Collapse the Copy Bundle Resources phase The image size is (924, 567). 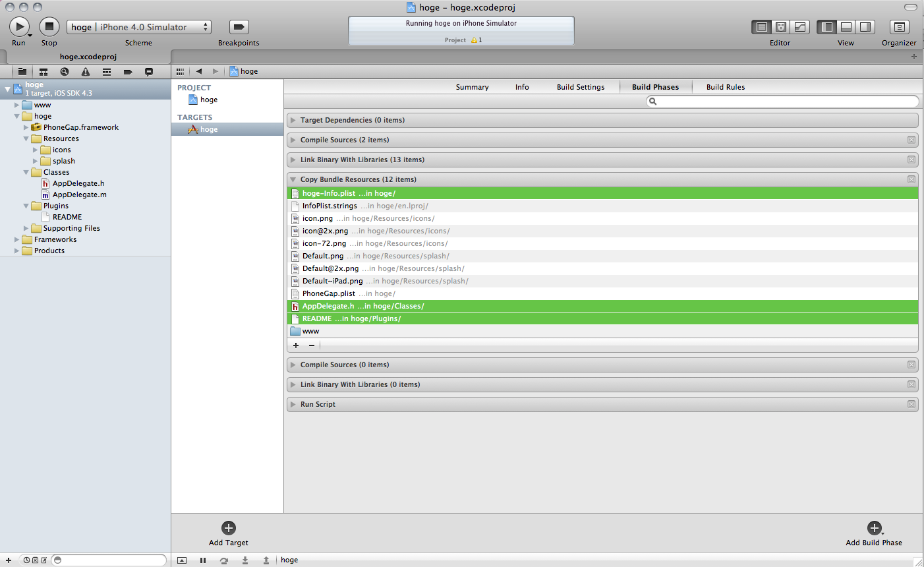click(x=293, y=180)
